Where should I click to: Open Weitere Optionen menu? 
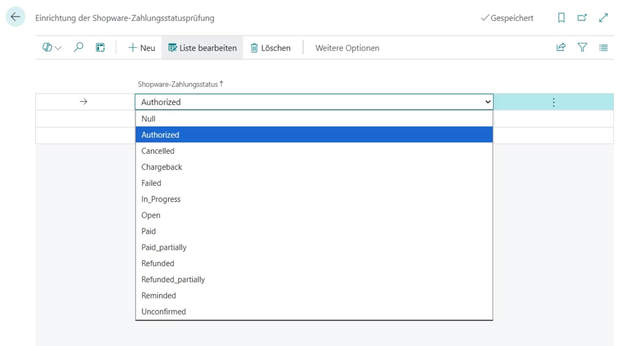point(347,48)
